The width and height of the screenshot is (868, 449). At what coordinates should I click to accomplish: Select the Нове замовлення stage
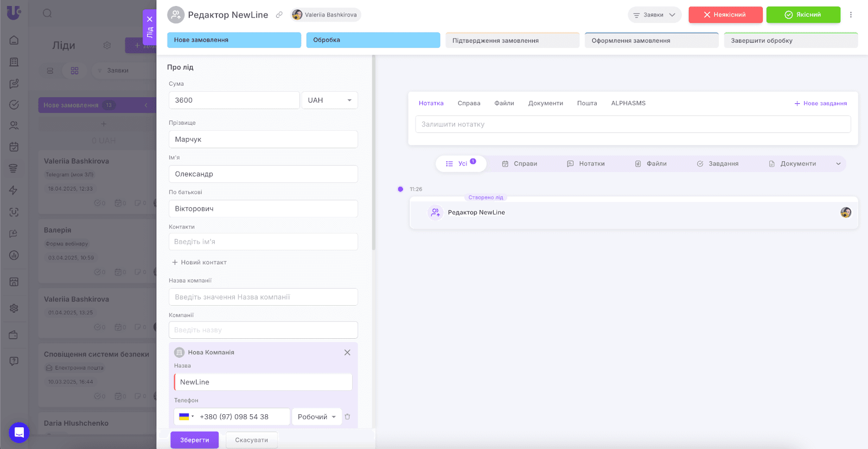tap(234, 40)
